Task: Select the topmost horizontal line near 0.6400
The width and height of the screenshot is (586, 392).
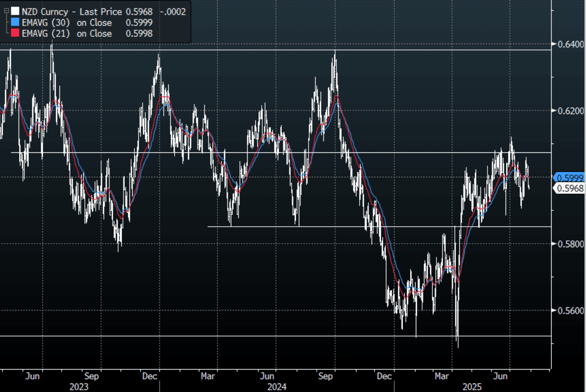Action: [x=272, y=50]
